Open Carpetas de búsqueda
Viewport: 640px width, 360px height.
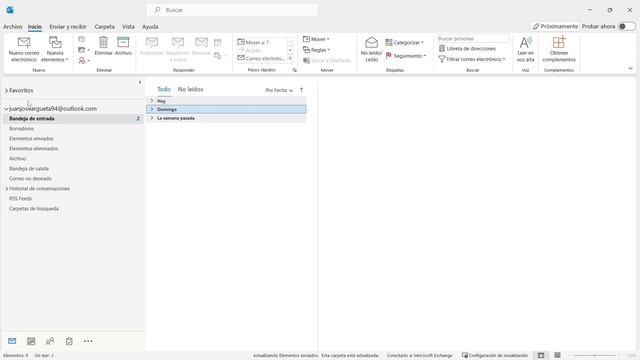coord(34,209)
